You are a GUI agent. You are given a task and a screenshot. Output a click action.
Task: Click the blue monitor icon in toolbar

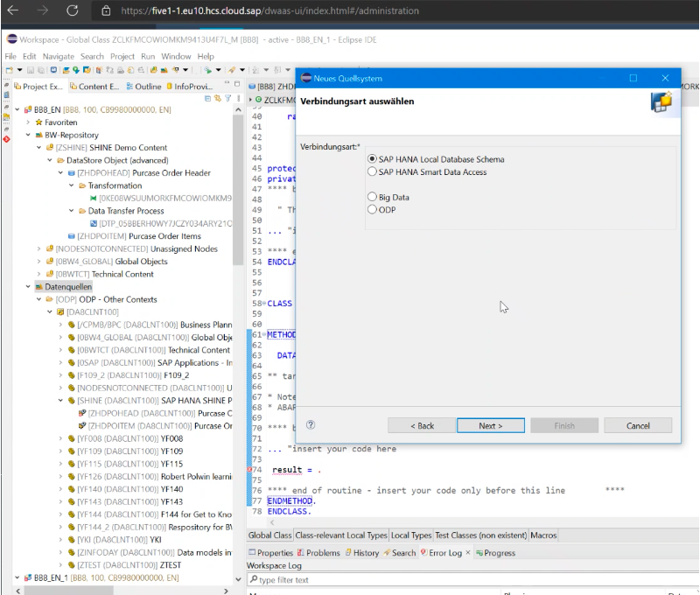pyautogui.click(x=53, y=70)
